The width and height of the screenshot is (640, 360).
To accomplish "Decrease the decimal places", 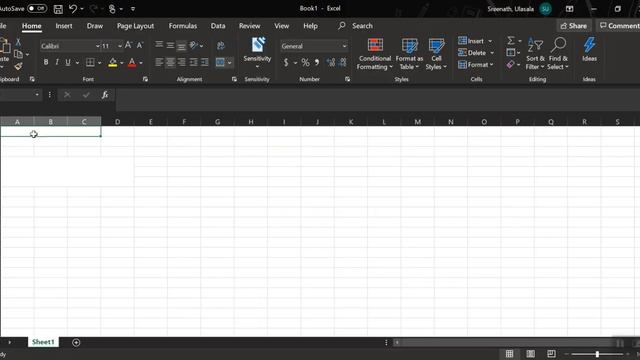I will (x=342, y=62).
